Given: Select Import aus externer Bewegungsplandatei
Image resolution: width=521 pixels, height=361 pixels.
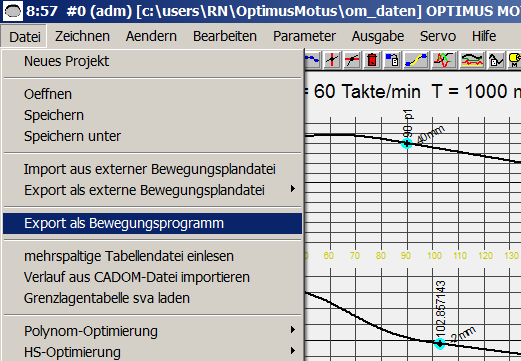Looking at the screenshot, I should click(x=152, y=169).
